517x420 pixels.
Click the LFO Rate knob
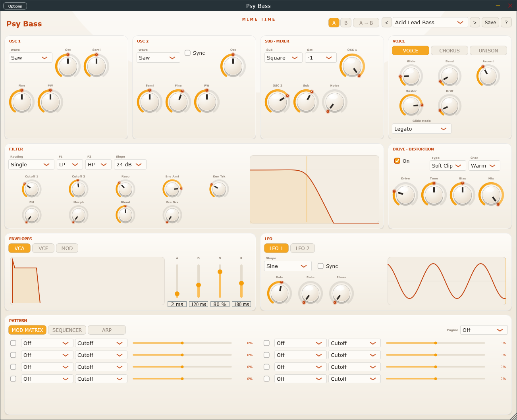point(280,293)
